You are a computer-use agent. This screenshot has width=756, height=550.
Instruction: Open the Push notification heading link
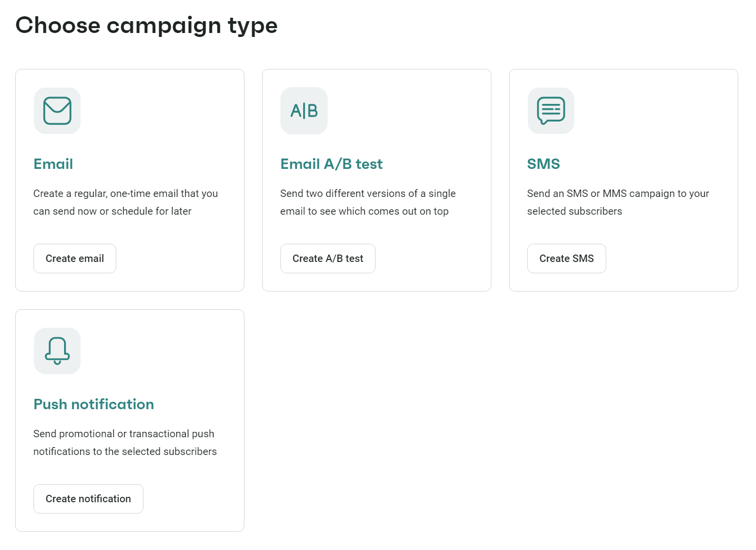click(x=94, y=404)
